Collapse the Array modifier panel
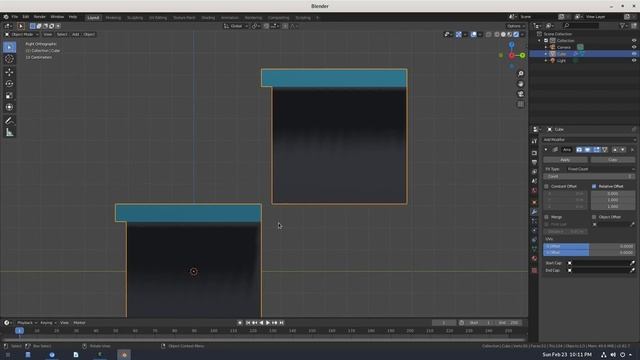Viewport: 640px width, 360px height. pyautogui.click(x=546, y=150)
